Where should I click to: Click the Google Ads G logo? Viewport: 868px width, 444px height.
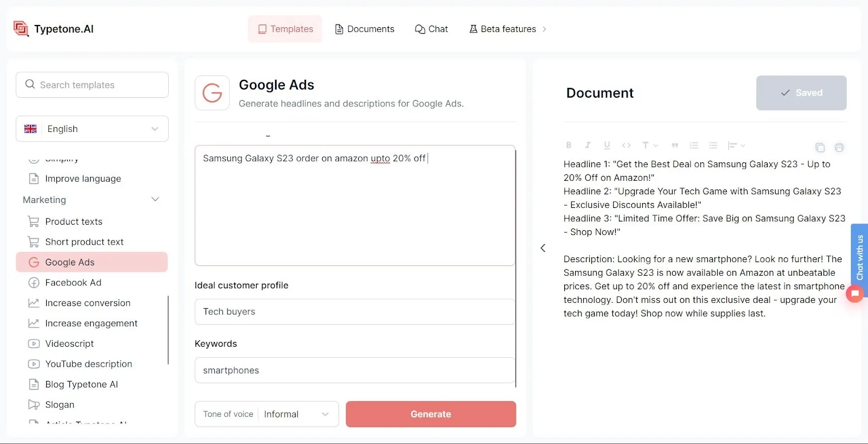point(212,93)
